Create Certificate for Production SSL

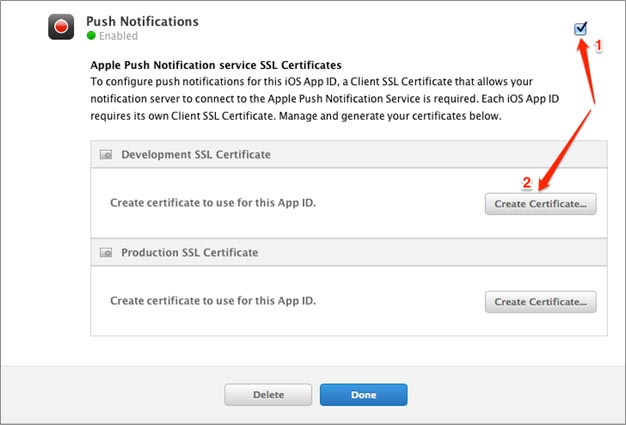(x=541, y=302)
